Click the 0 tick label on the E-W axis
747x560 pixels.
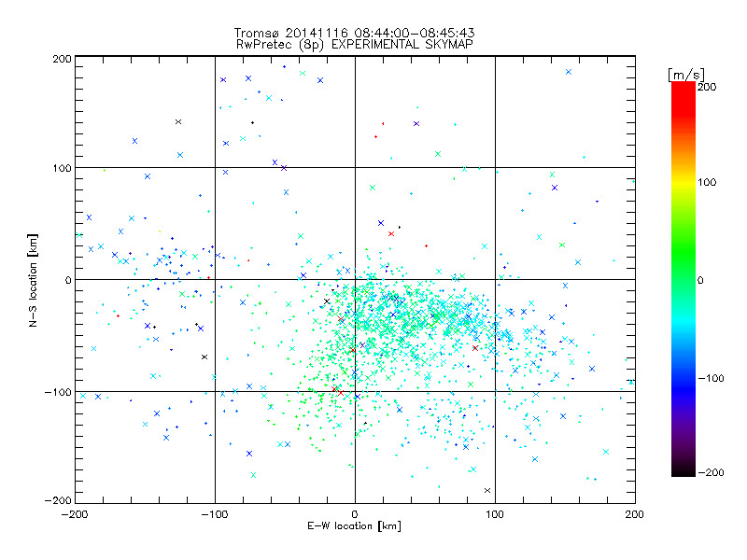(355, 514)
